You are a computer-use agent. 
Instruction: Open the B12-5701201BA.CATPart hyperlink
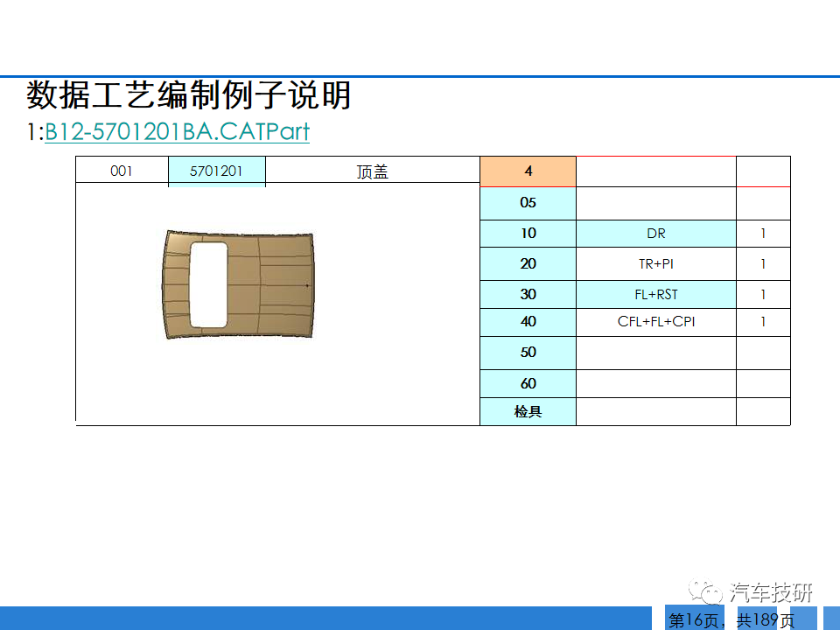(178, 131)
